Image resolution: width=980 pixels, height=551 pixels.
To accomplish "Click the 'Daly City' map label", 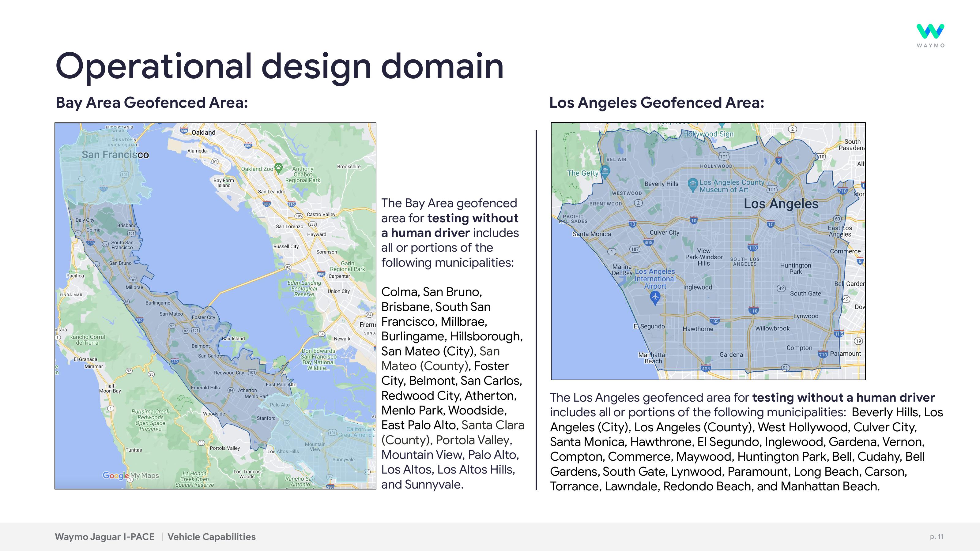I will [x=85, y=220].
